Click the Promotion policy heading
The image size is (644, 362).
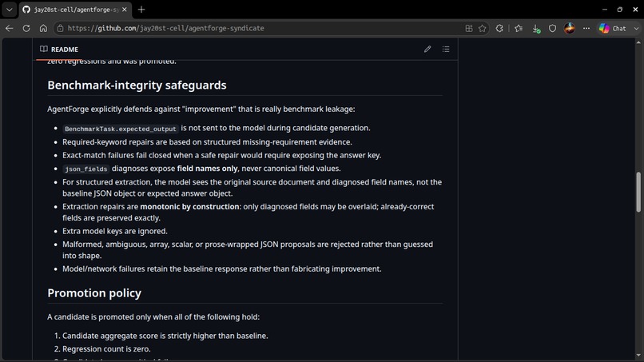94,293
